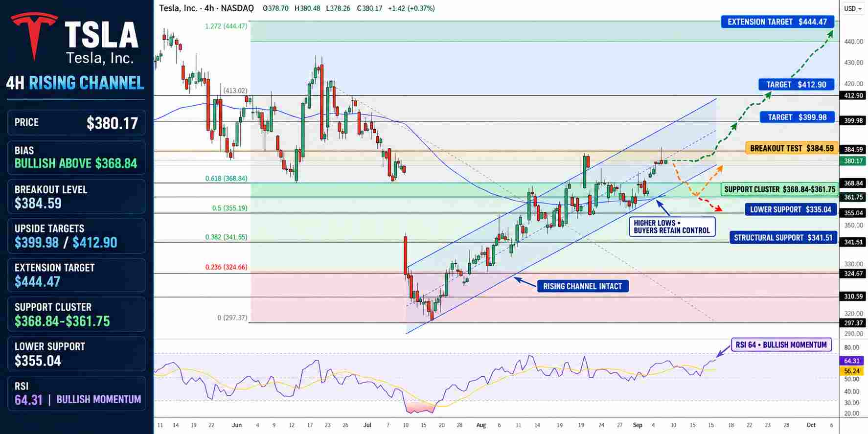Click the 0.618 (368.84) Fibonacci label

pos(226,179)
